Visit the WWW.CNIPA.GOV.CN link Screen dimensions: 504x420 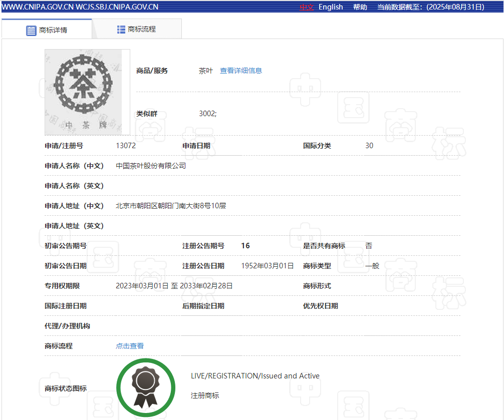pyautogui.click(x=38, y=7)
